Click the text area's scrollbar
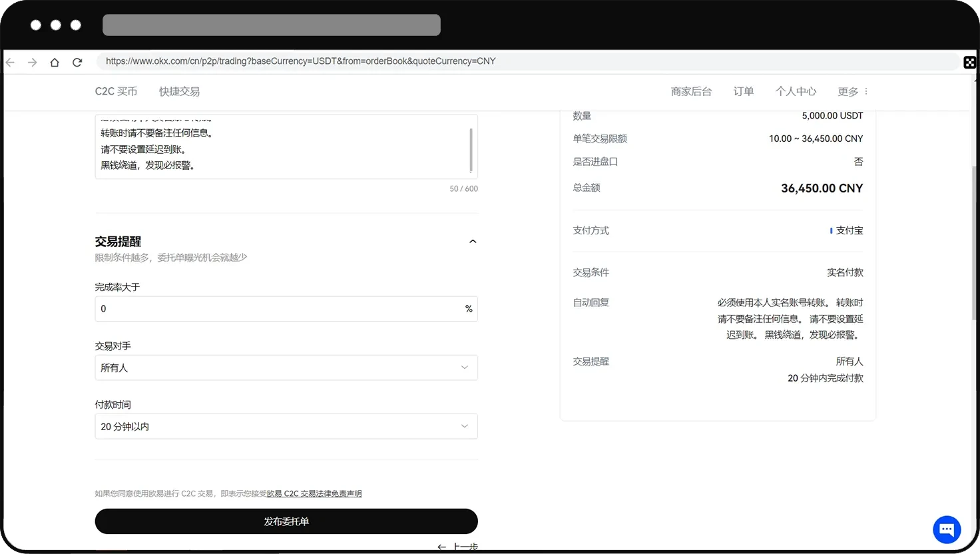 (x=471, y=150)
